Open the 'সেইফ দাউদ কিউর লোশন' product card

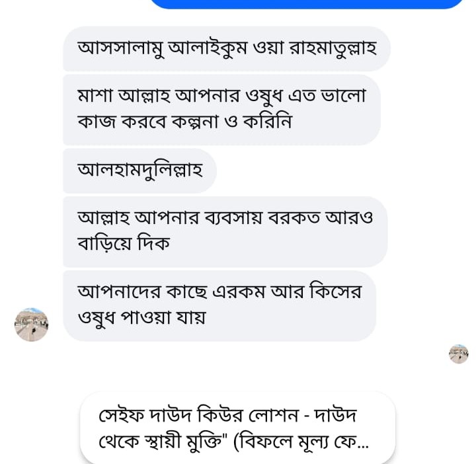(x=237, y=428)
